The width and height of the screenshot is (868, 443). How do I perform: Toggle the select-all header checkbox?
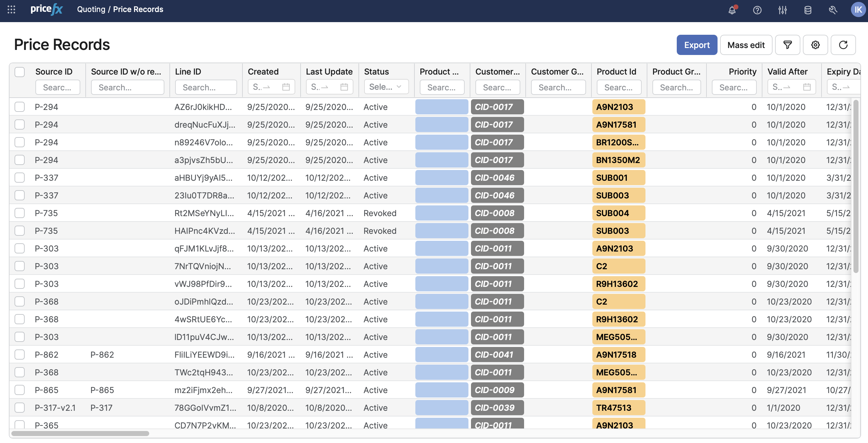click(20, 72)
